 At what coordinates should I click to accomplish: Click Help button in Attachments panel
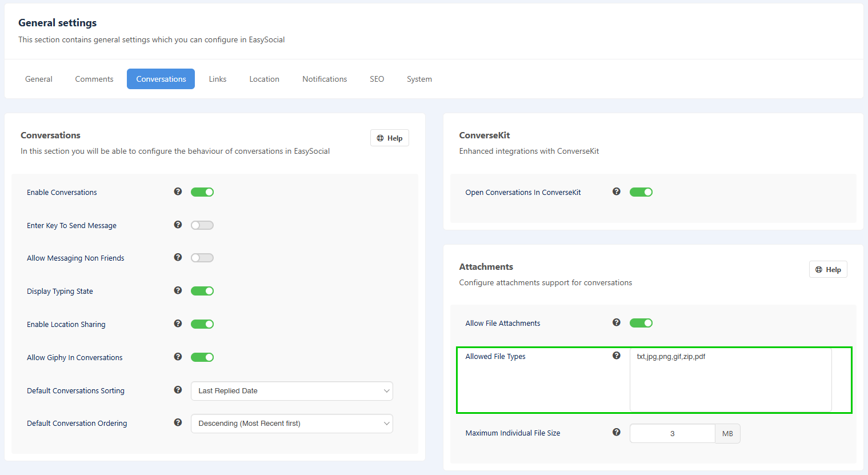[x=827, y=270]
